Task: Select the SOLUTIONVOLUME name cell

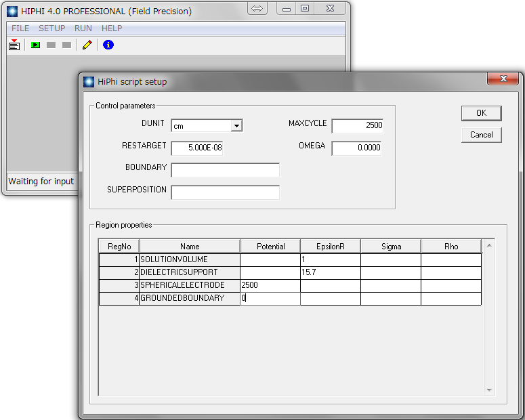Action: point(190,259)
